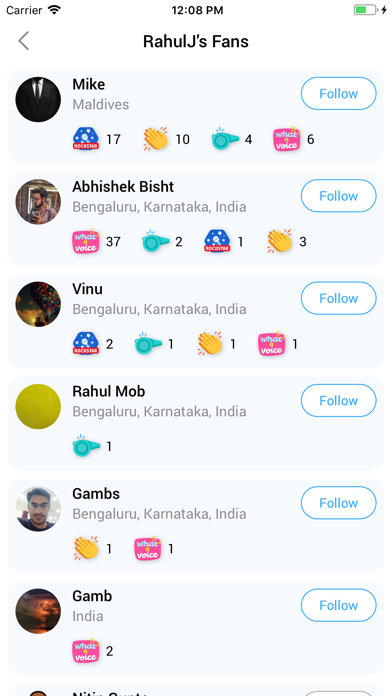This screenshot has width=392, height=696.
Task: Follow Abhishek Bisht
Action: coord(339,196)
